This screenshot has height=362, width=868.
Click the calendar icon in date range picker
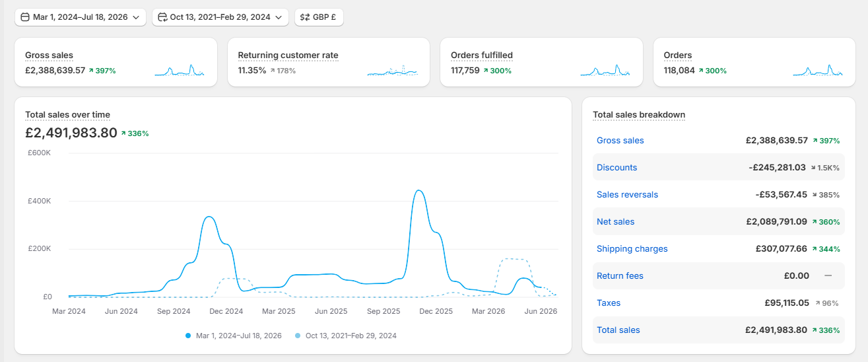pos(24,17)
